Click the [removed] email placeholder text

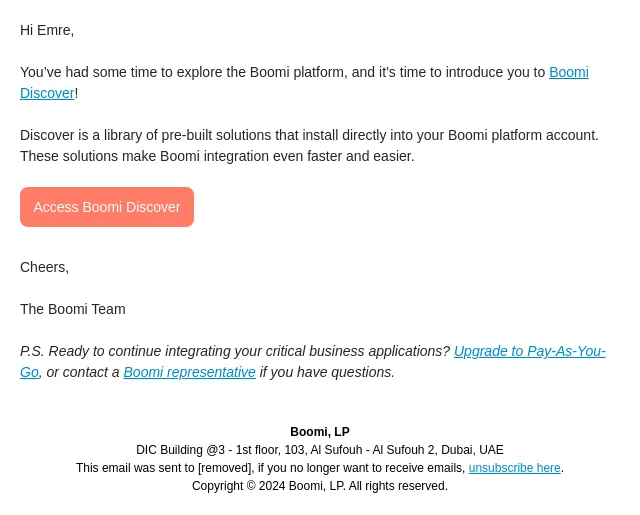[224, 468]
